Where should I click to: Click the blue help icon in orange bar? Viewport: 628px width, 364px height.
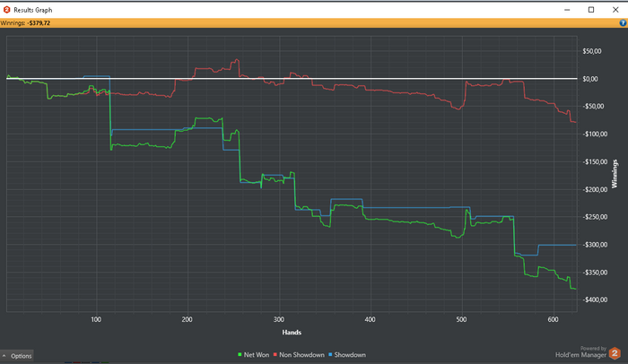point(623,22)
